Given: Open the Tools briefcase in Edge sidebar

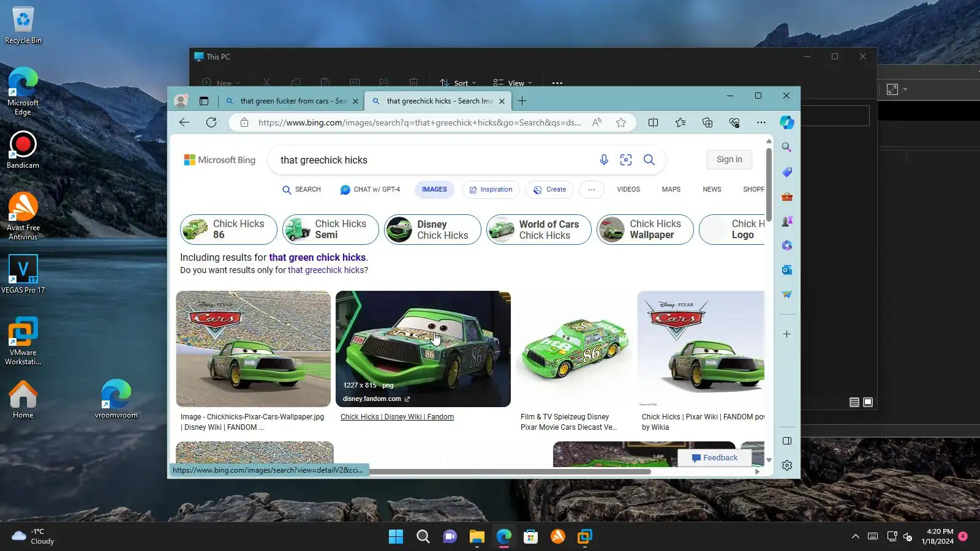Looking at the screenshot, I should pyautogui.click(x=787, y=197).
